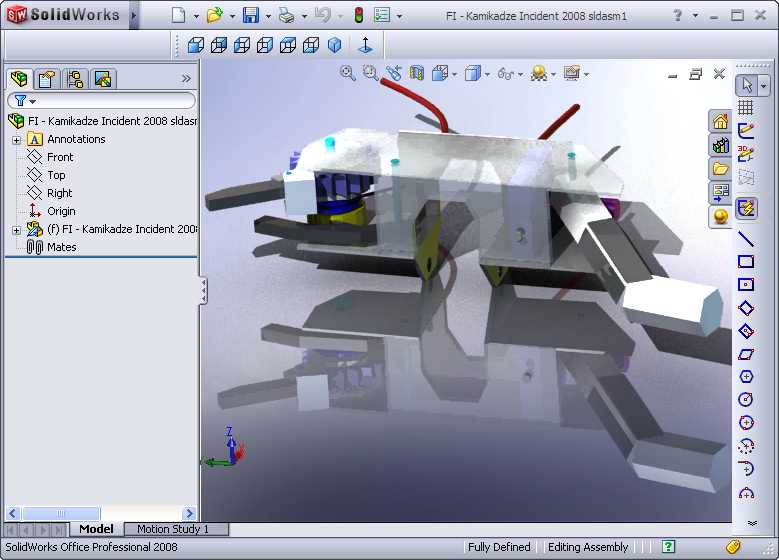Select the 3 Point Center Rectangle tool
This screenshot has width=779, height=560.
746,330
